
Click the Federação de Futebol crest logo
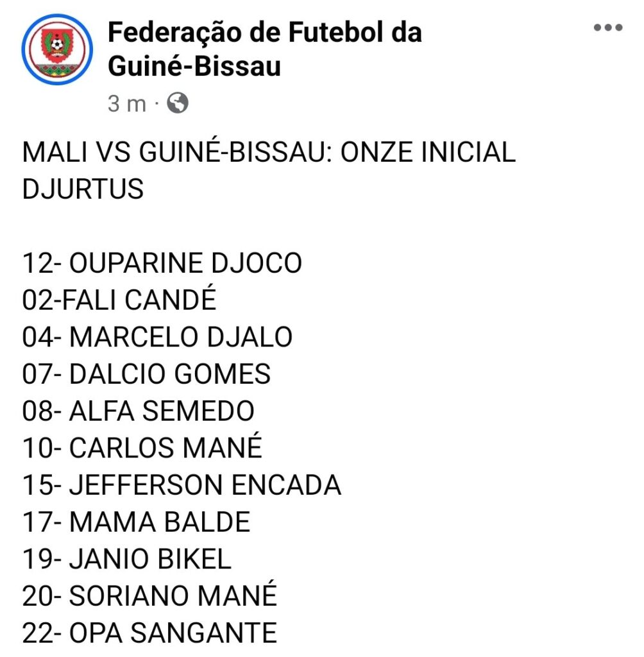[58, 48]
